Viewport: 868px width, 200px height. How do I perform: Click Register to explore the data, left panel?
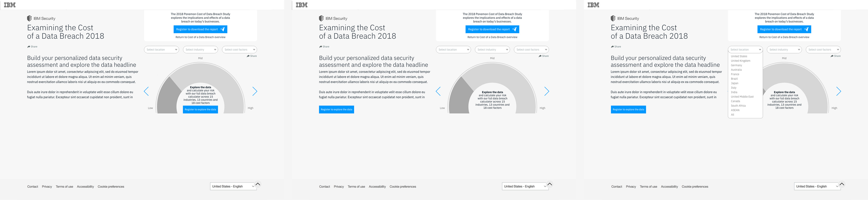(201, 110)
